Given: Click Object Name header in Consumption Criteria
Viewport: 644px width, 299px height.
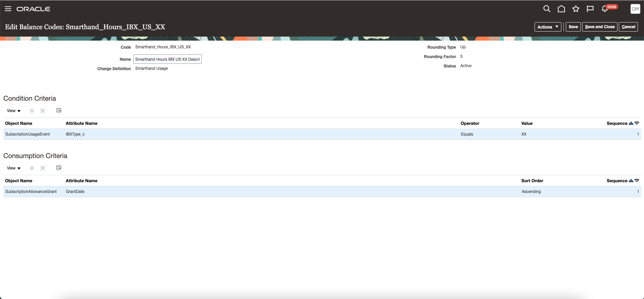Looking at the screenshot, I should (19, 181).
